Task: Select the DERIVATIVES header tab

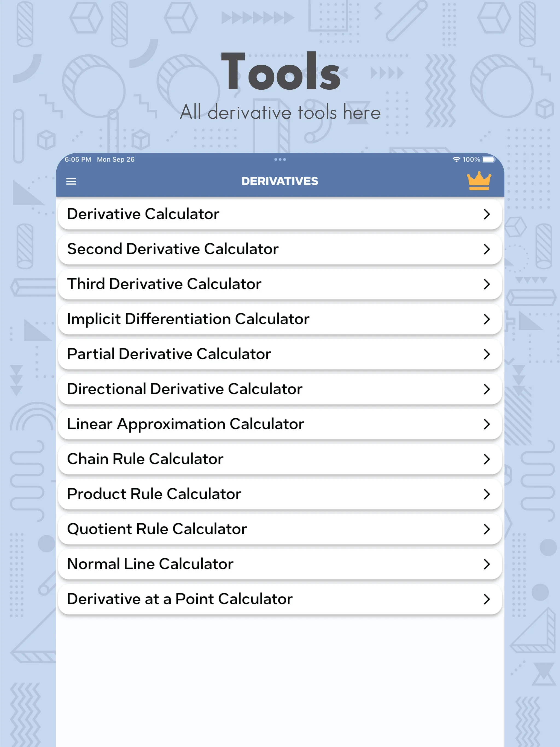Action: (279, 180)
